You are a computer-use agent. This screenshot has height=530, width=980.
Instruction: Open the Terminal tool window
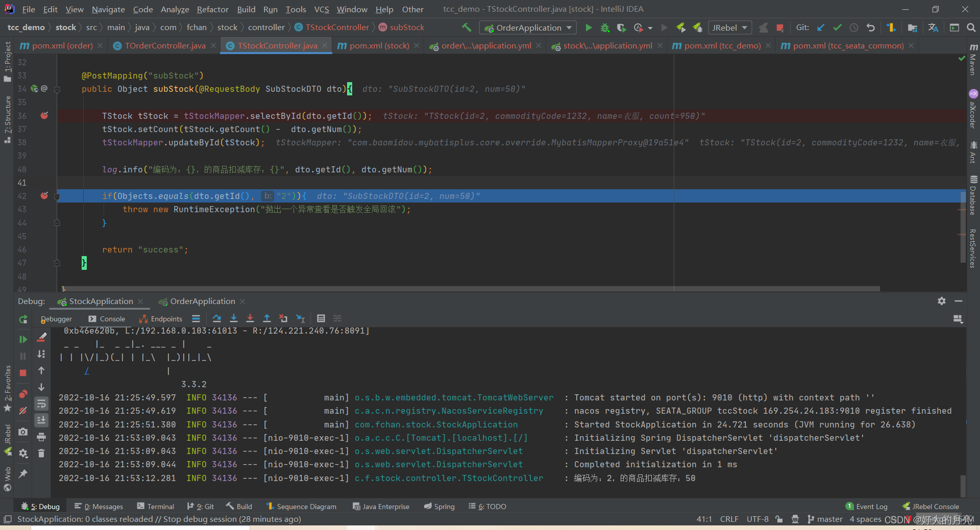(x=156, y=507)
